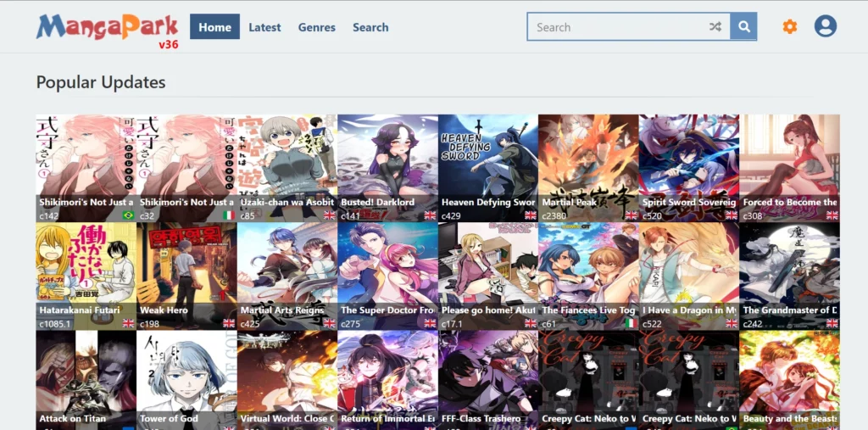Open Busted! Darklord title link

coord(377,202)
